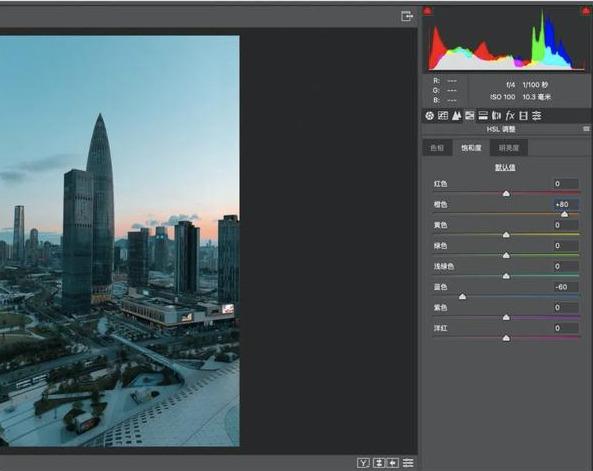Click the 洋红 saturation slider handle
Viewport: 593px width, 471px height.
(x=506, y=338)
